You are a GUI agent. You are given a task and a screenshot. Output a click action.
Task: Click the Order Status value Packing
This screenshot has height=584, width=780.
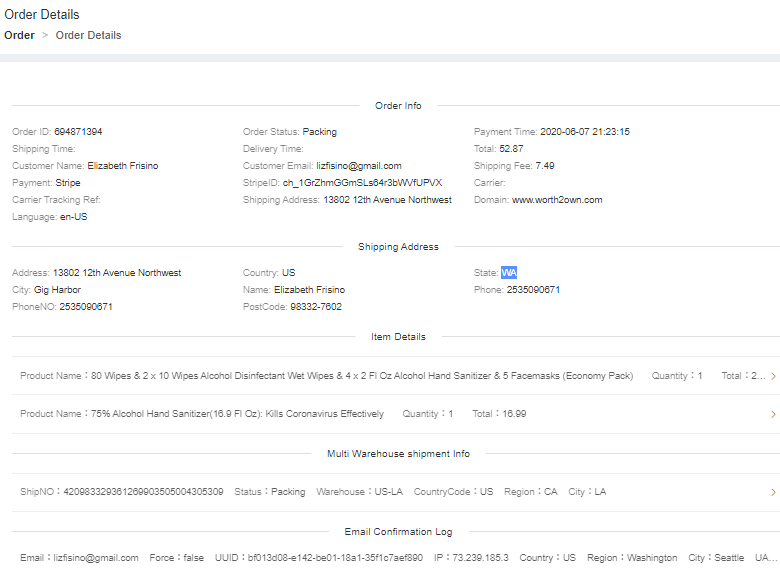click(320, 132)
